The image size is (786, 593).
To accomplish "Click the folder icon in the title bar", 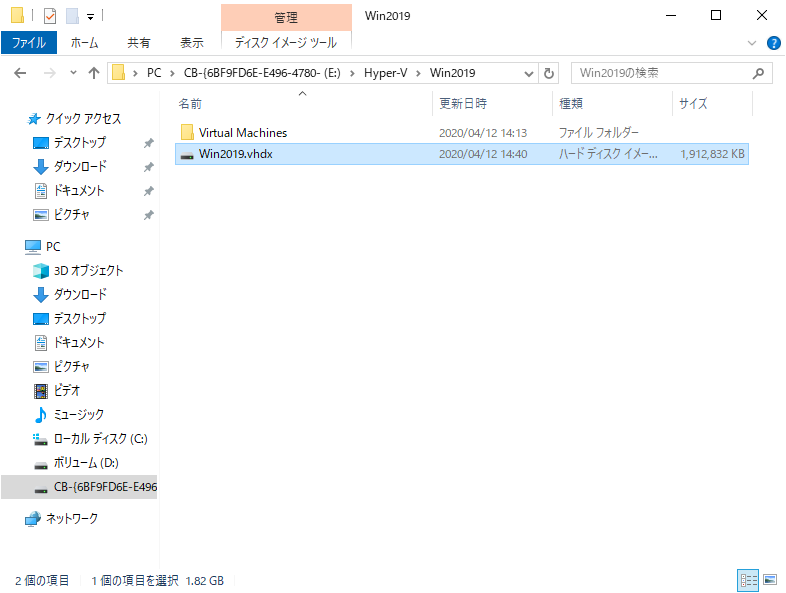I will (x=18, y=16).
